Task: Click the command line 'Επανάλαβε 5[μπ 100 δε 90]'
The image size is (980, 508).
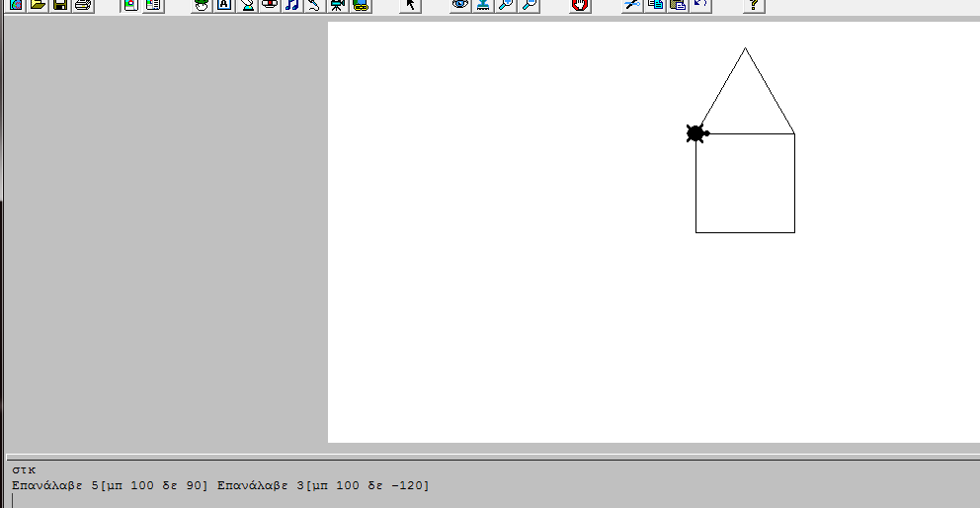Action: click(x=110, y=485)
